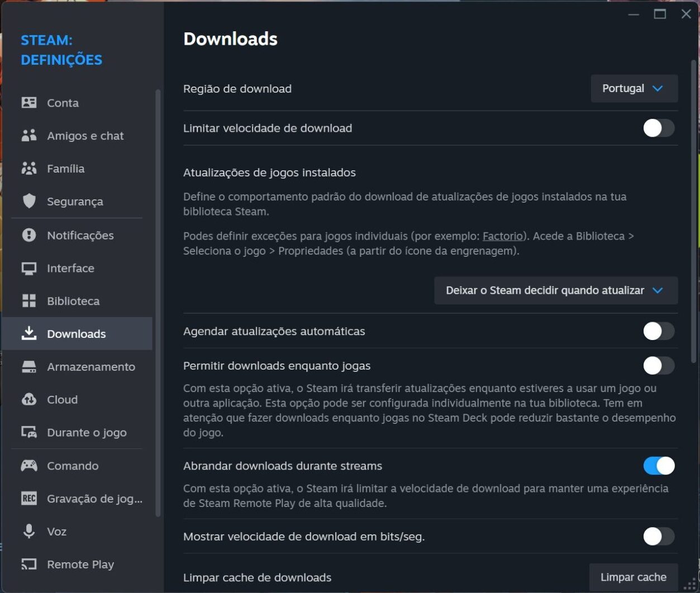Click the Voz microphone icon
This screenshot has width=700, height=593.
29,532
